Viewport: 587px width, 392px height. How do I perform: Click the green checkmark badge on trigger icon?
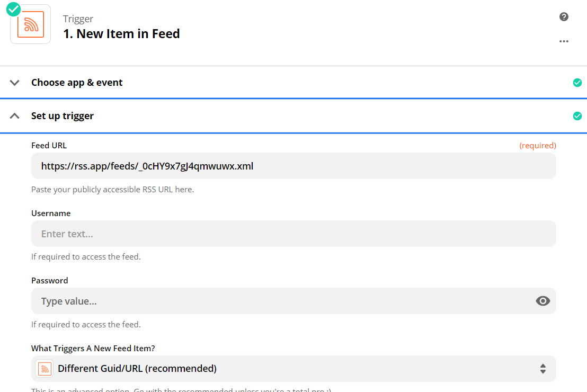click(14, 9)
